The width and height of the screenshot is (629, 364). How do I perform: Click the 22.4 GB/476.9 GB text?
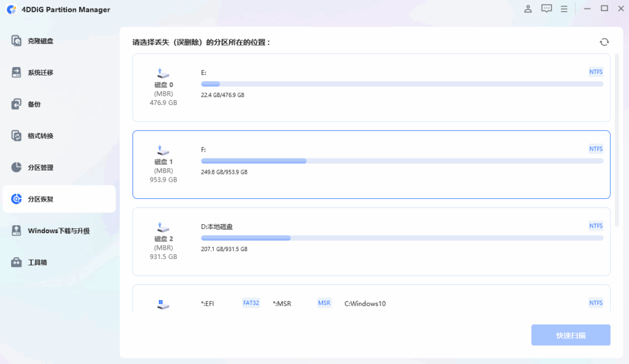point(222,95)
